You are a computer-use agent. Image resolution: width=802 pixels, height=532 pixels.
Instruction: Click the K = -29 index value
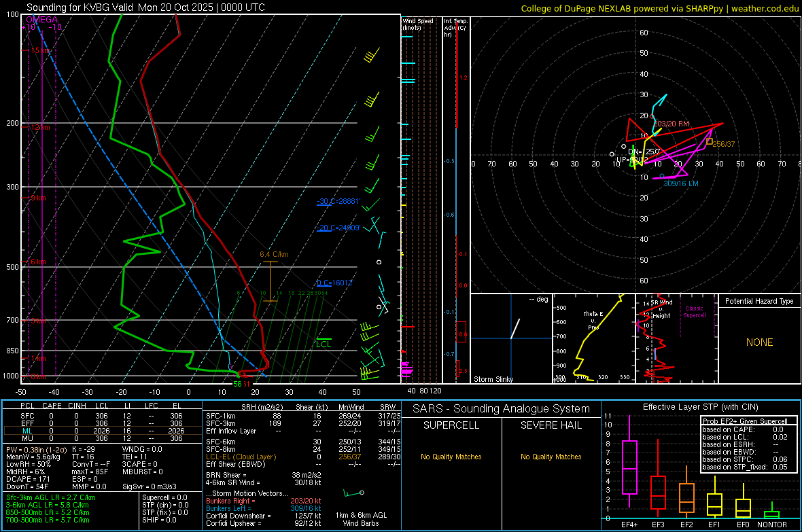(x=84, y=449)
